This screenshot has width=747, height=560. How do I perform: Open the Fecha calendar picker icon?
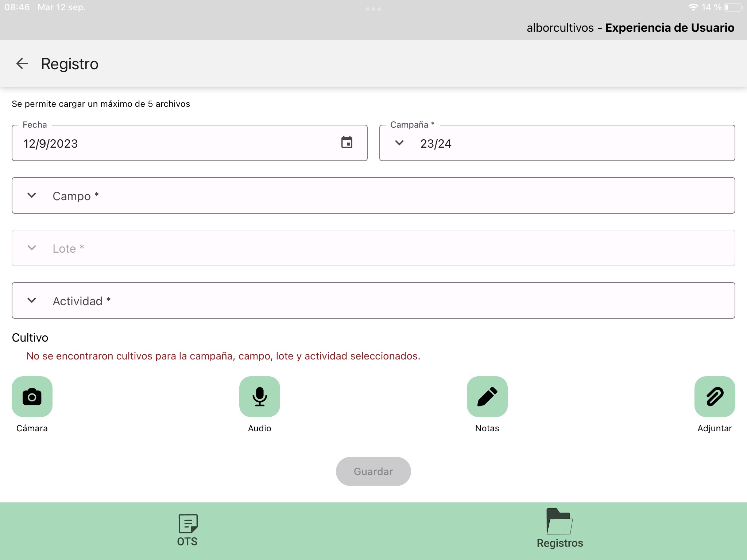347,142
